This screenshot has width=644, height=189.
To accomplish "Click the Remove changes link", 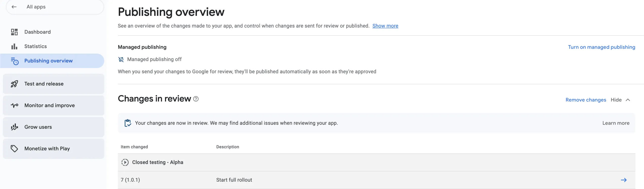I will pos(586,100).
